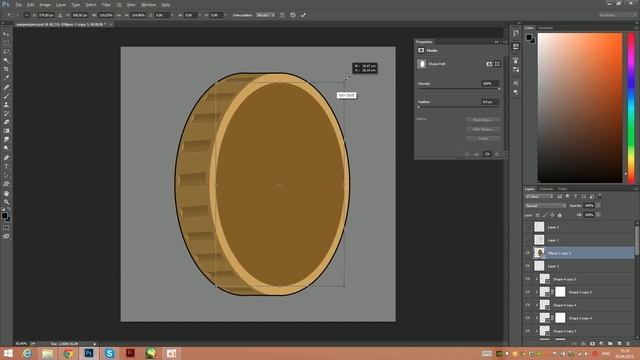Open the File menu

(x=19, y=5)
